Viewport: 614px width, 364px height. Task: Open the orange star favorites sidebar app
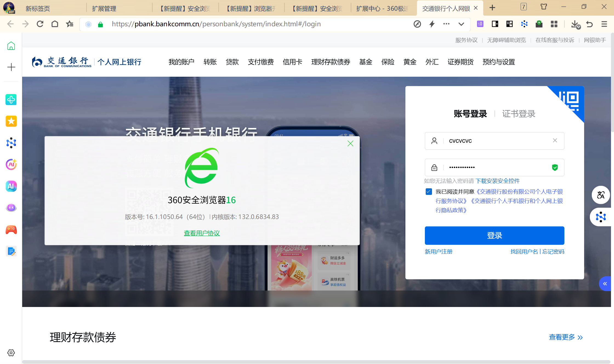[x=11, y=121]
